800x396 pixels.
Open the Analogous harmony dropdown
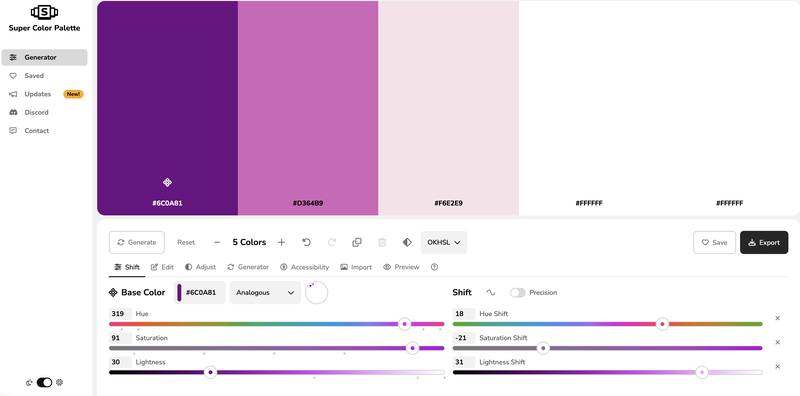point(265,292)
